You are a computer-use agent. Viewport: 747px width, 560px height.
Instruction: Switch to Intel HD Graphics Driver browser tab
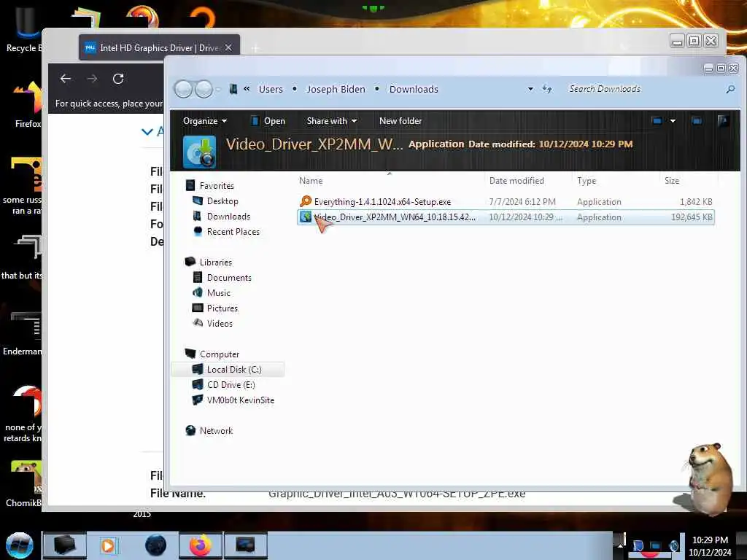pyautogui.click(x=159, y=47)
